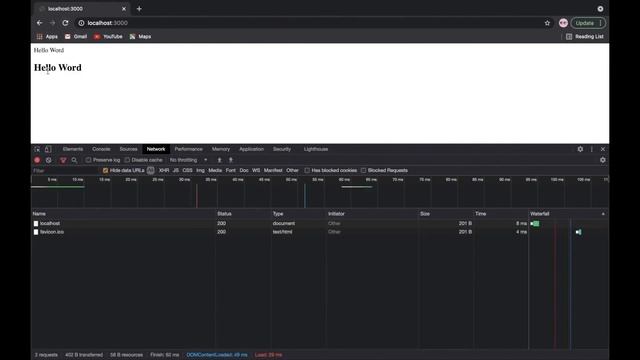This screenshot has width=640, height=360.
Task: Open a new browser tab
Action: (x=139, y=9)
